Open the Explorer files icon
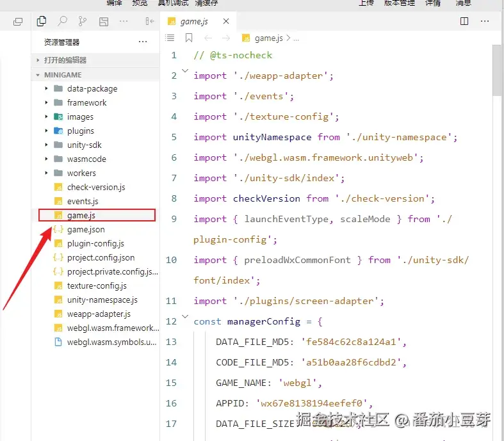 pyautogui.click(x=42, y=21)
